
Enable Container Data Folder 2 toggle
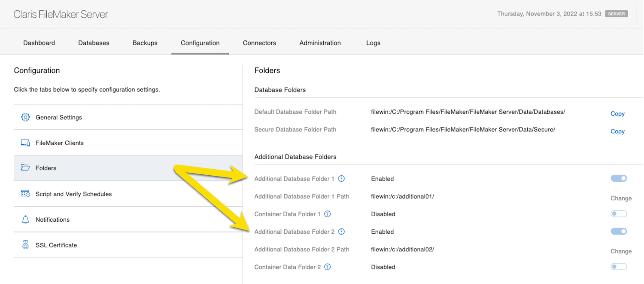click(x=619, y=266)
